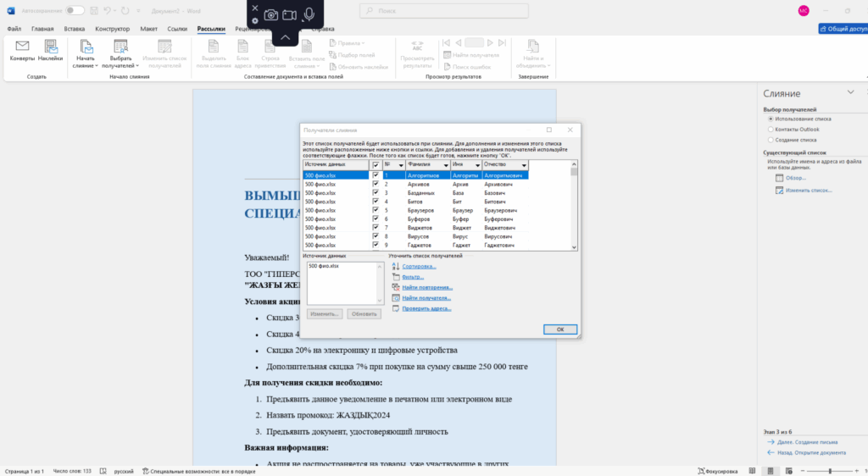Expand the Слияние pane options chevron
Image resolution: width=868 pixels, height=476 pixels.
click(850, 92)
